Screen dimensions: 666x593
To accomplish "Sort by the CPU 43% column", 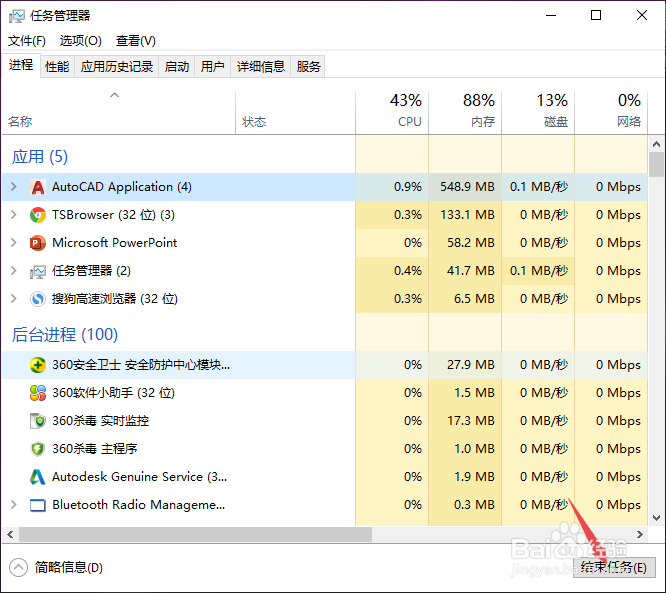I will click(392, 113).
